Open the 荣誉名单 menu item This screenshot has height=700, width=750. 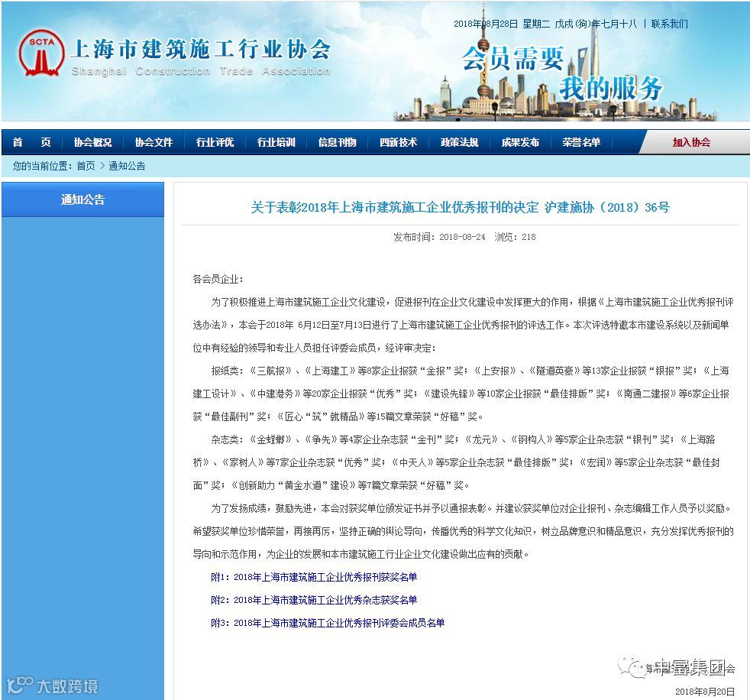click(x=581, y=142)
